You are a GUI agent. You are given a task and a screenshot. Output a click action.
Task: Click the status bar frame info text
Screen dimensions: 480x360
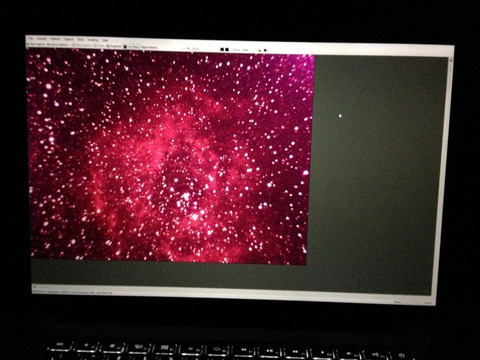point(73,292)
